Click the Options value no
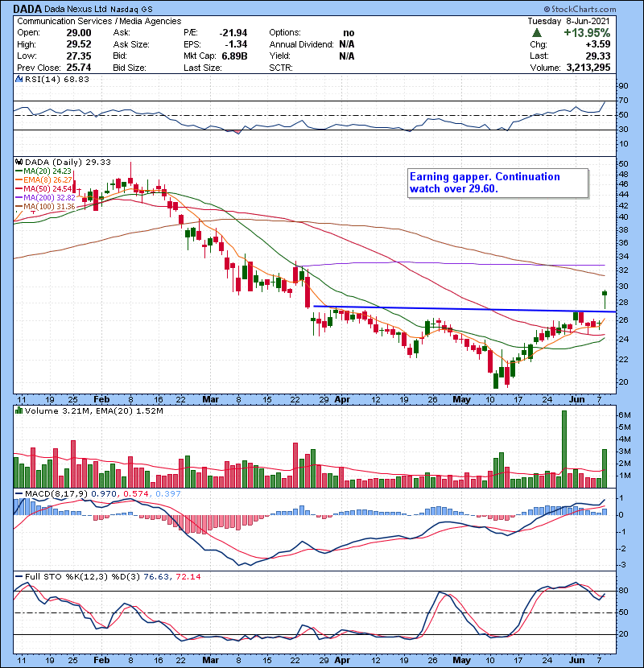The width and height of the screenshot is (644, 668). pyautogui.click(x=349, y=33)
